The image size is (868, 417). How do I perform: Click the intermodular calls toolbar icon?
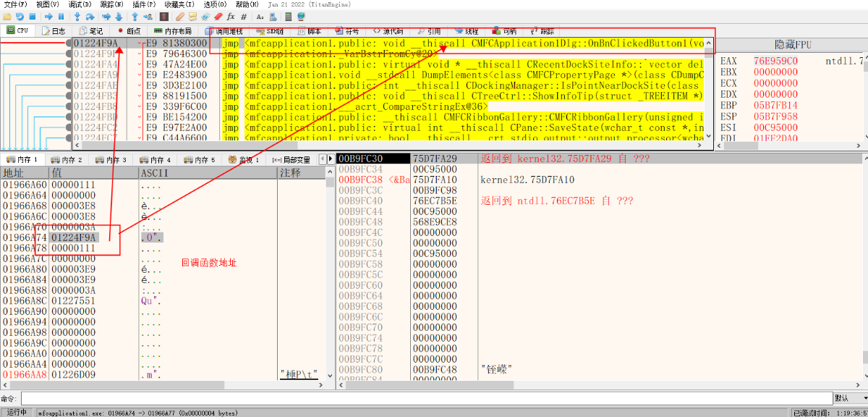click(x=273, y=17)
